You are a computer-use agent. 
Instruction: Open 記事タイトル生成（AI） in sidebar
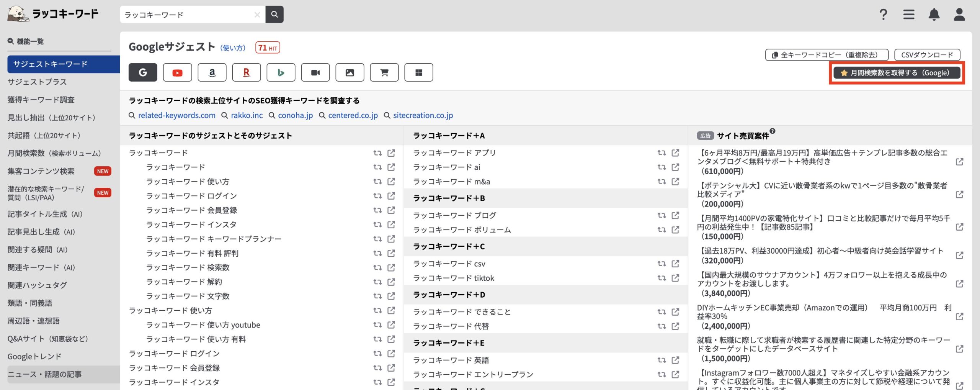[45, 214]
